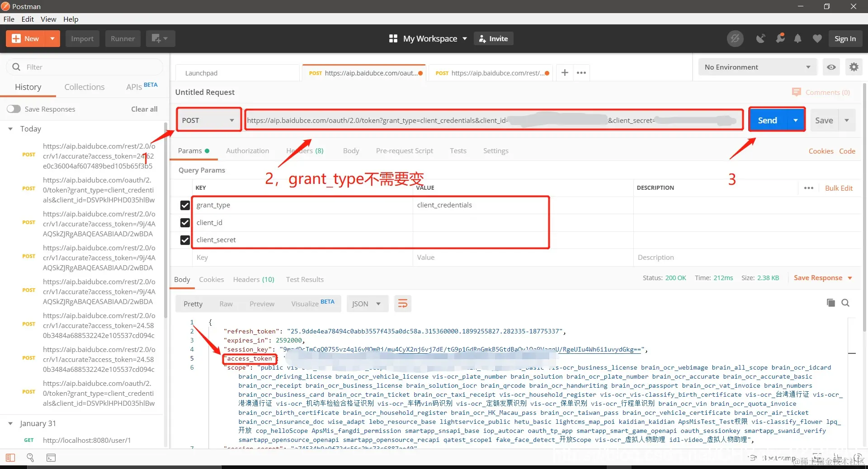
Task: Click filter search magnifier icon
Action: coord(16,67)
